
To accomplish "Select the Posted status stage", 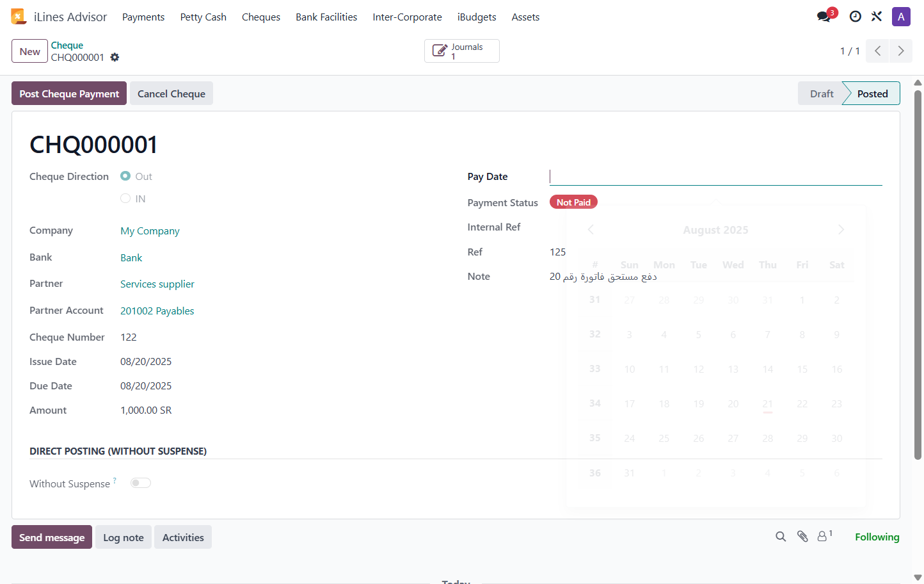I will coord(872,93).
